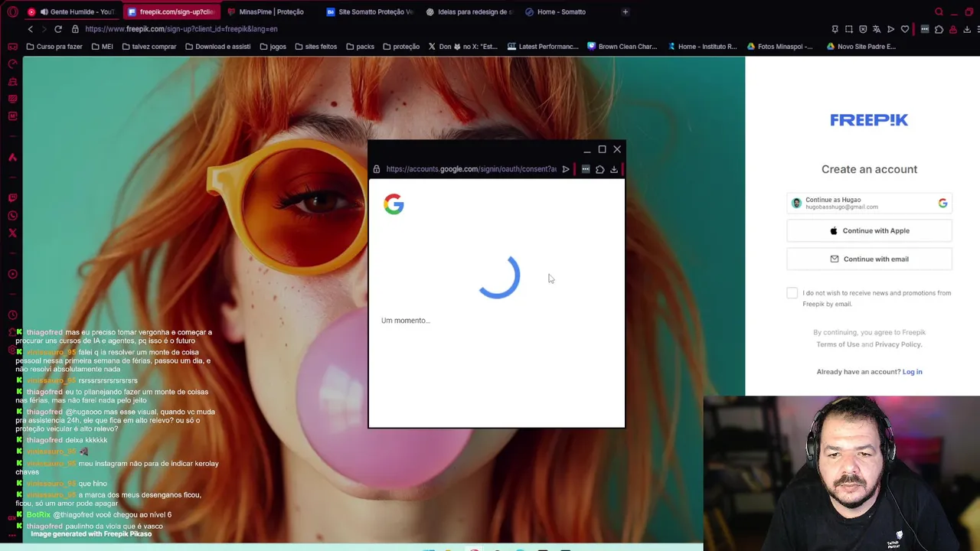Screen dimensions: 980x551
Task: Open the popup download icon
Action: [614, 169]
